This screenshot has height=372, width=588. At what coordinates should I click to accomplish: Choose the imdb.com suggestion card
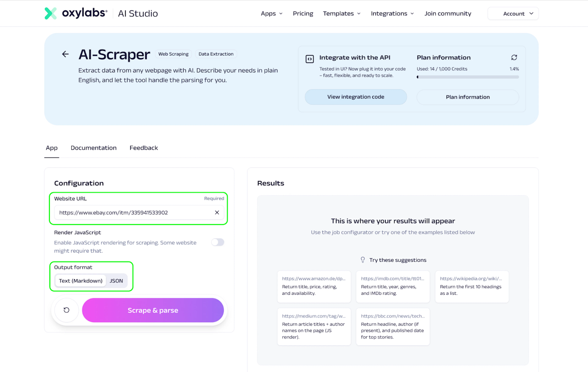tap(393, 287)
